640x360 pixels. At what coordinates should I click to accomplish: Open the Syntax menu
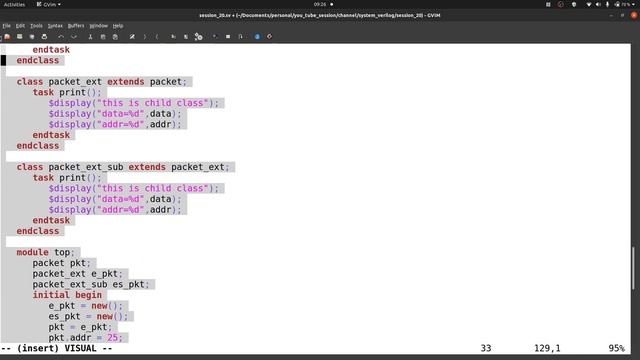(55, 26)
